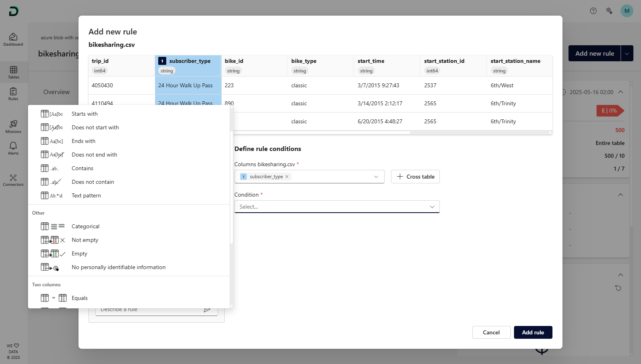641x364 pixels.
Task: Open Missions rocket icon
Action: (x=13, y=127)
